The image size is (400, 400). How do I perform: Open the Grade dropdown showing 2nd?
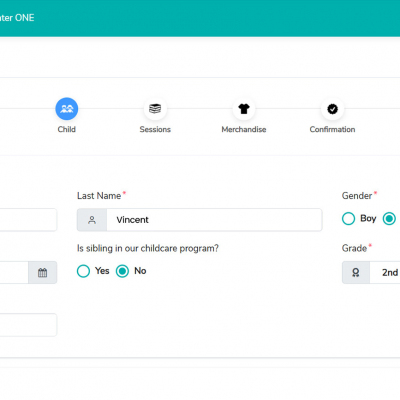385,272
